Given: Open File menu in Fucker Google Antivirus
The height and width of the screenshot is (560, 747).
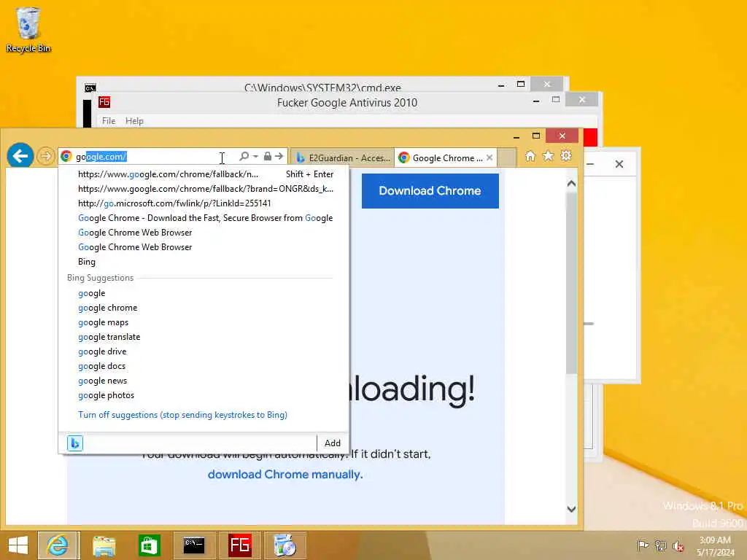Looking at the screenshot, I should click(x=109, y=121).
